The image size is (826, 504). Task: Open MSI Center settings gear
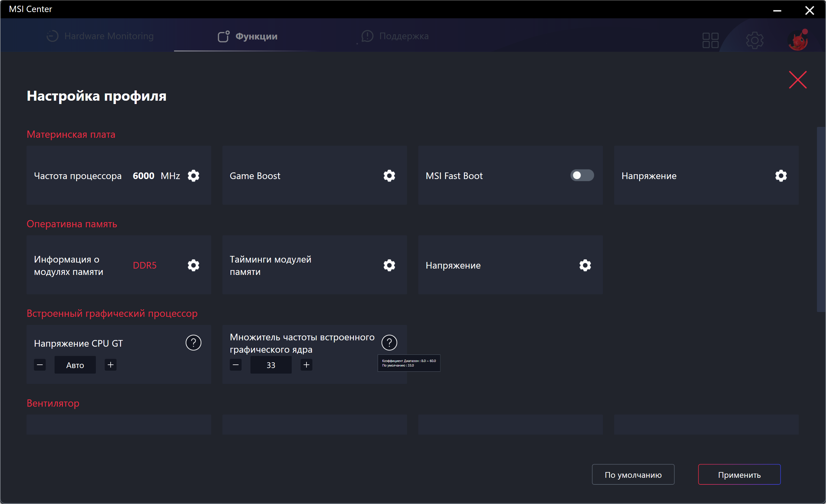pyautogui.click(x=755, y=40)
